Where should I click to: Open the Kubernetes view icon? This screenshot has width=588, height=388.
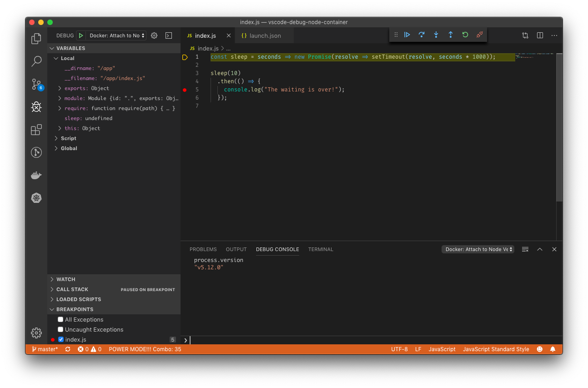pos(36,198)
